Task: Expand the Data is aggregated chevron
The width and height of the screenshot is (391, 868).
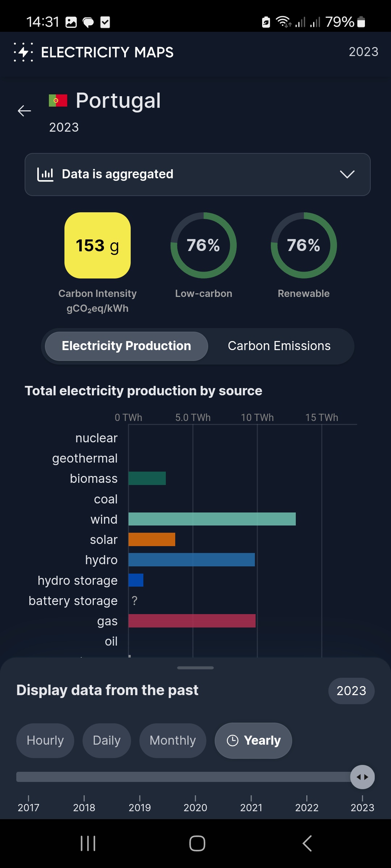Action: [347, 174]
